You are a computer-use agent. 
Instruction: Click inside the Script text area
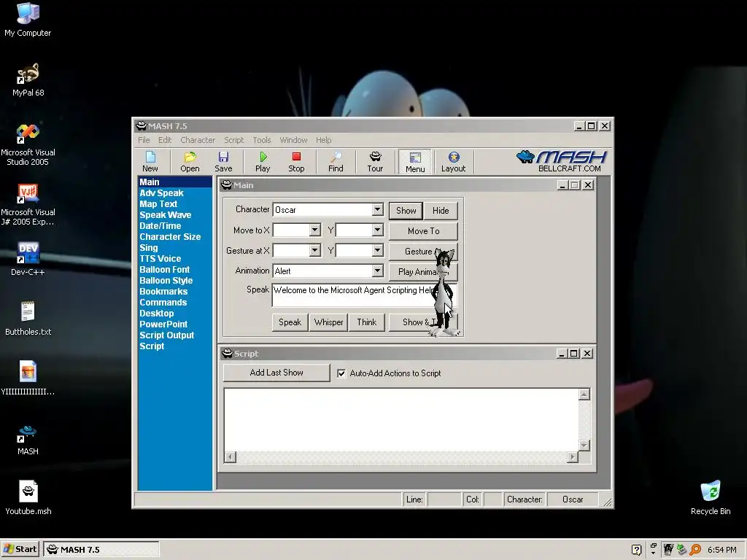click(x=401, y=419)
